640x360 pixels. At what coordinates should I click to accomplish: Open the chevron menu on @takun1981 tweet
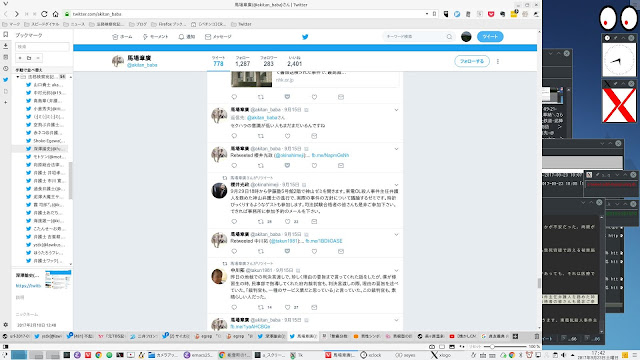(x=396, y=271)
